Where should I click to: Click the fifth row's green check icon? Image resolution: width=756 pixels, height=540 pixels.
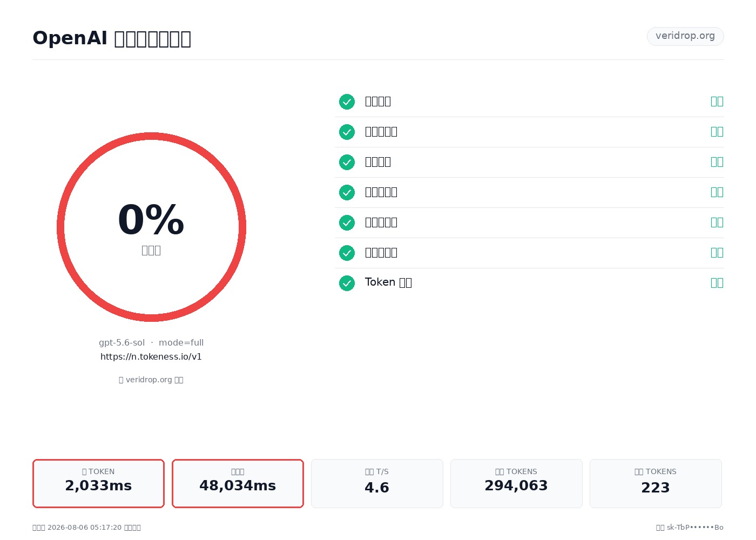coord(347,222)
